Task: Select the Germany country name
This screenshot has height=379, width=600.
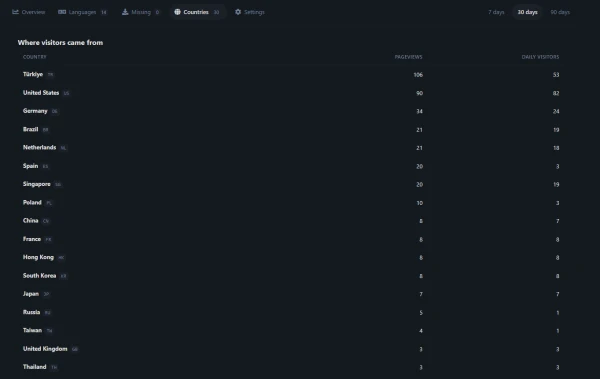Action: [x=35, y=111]
